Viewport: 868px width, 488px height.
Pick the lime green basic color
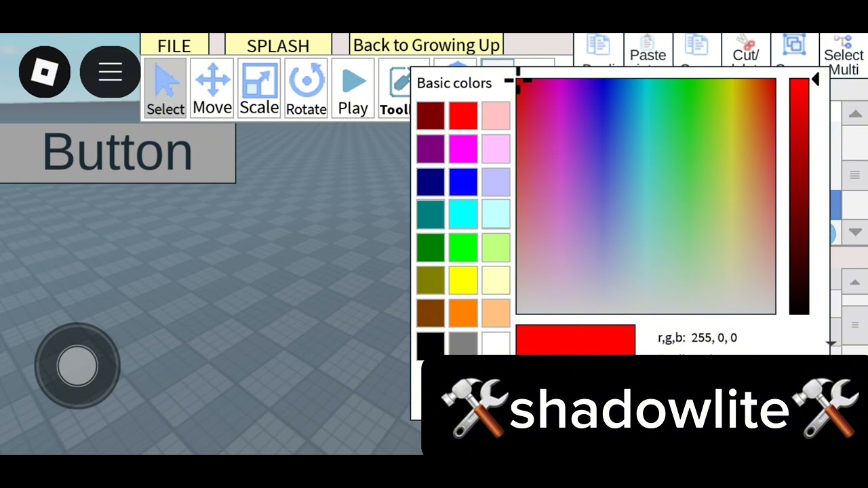463,247
